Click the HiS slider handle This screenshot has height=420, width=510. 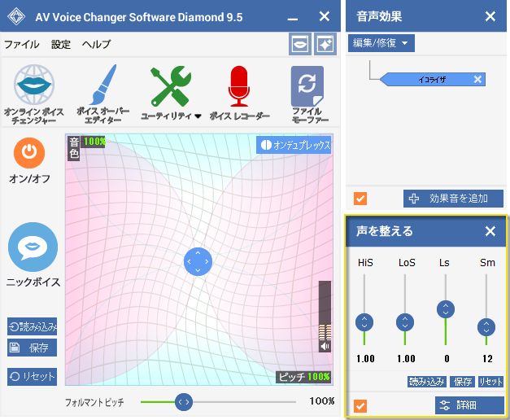point(364,322)
